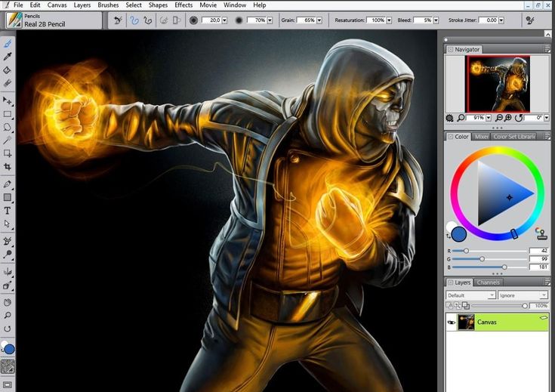
Task: Open the opacity 70% dropdown
Action: tap(270, 20)
